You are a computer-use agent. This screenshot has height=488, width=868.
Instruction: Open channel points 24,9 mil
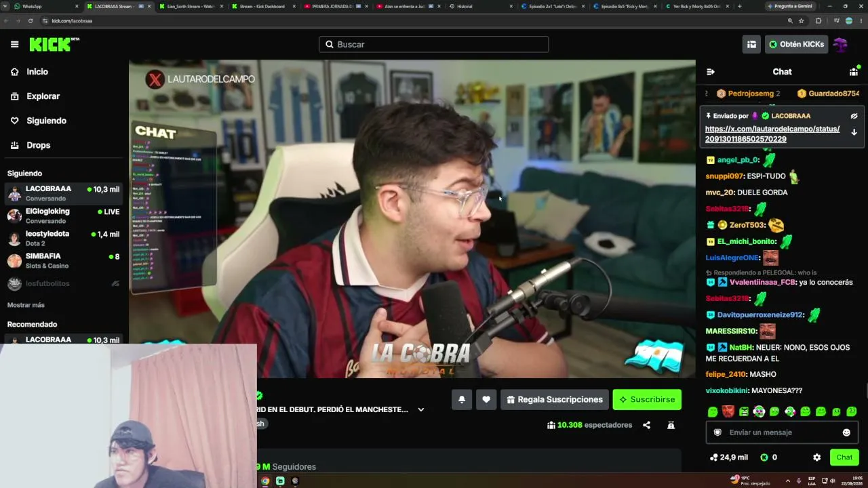[728, 457]
